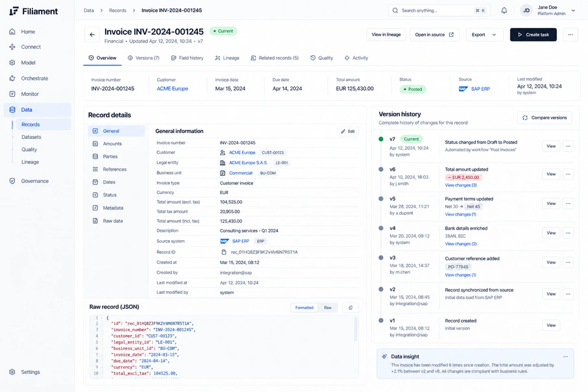Select General in record details list
Viewport: 588px width, 392px height.
(116, 131)
